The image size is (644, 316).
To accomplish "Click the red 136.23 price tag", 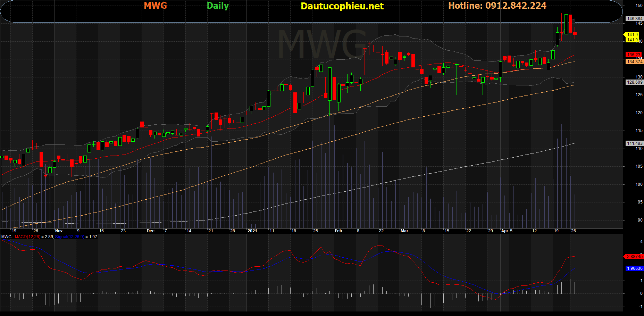I will 634,55.
